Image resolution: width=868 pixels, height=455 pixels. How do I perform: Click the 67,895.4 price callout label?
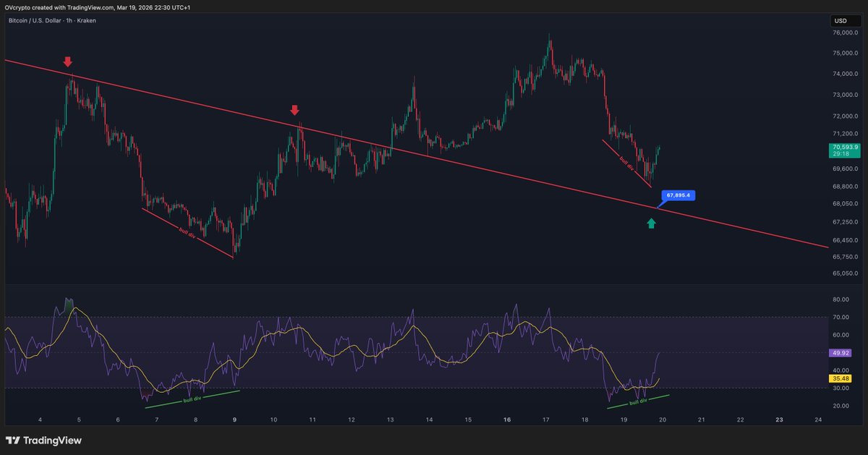[678, 195]
